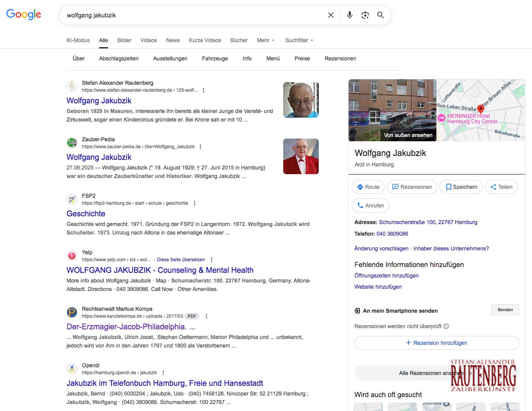532x411 pixels.
Task: Select the News tab
Action: (x=173, y=40)
